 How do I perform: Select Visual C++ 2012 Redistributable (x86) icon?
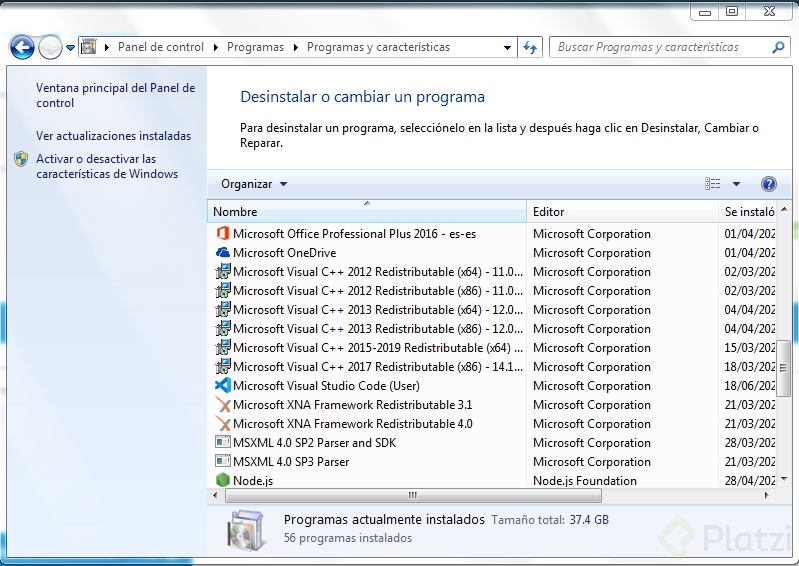click(223, 290)
